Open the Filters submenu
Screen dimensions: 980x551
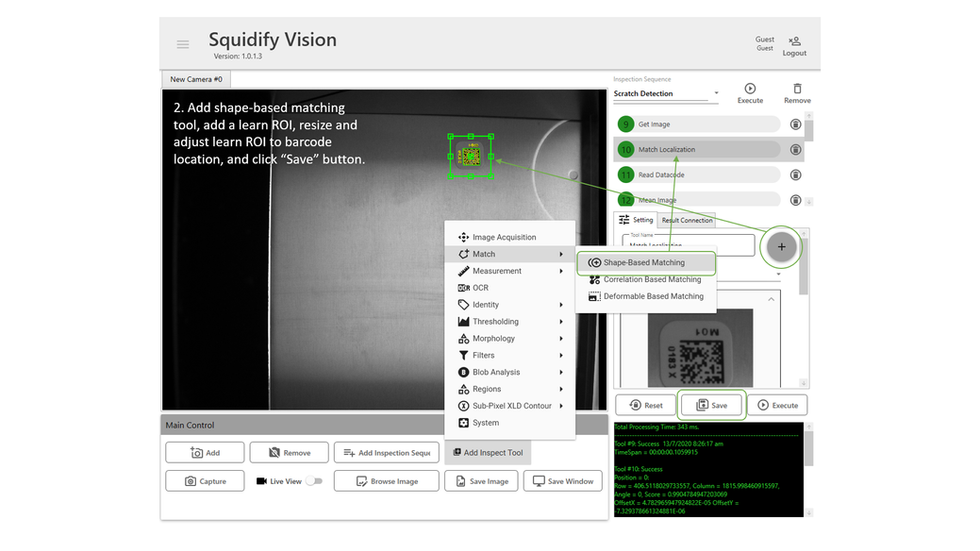pos(509,355)
